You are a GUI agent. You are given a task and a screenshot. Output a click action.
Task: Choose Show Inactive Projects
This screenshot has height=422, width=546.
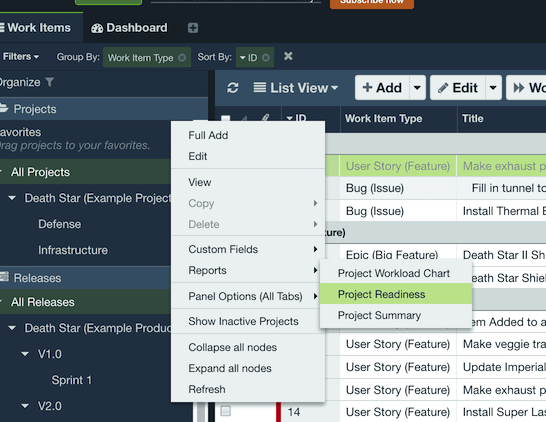(x=248, y=321)
